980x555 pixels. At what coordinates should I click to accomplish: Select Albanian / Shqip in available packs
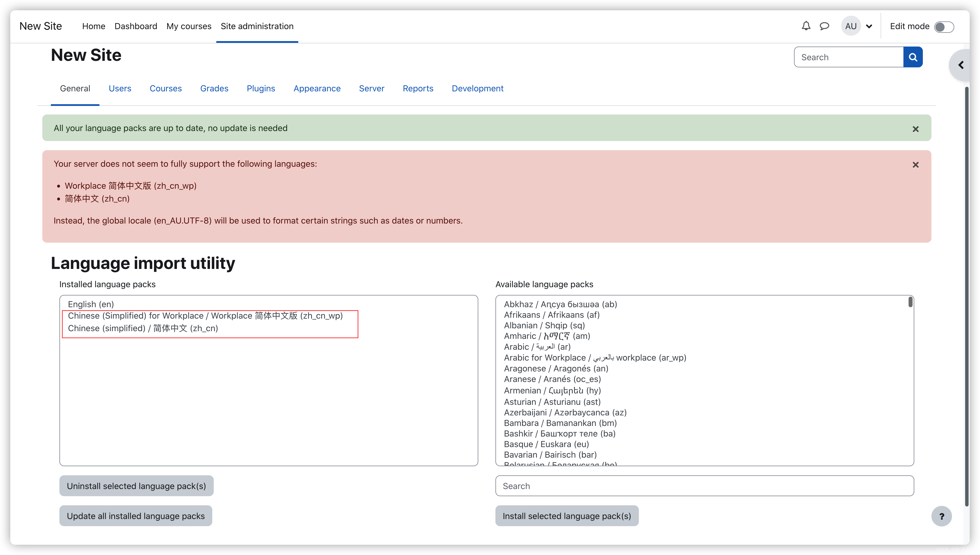coord(544,325)
